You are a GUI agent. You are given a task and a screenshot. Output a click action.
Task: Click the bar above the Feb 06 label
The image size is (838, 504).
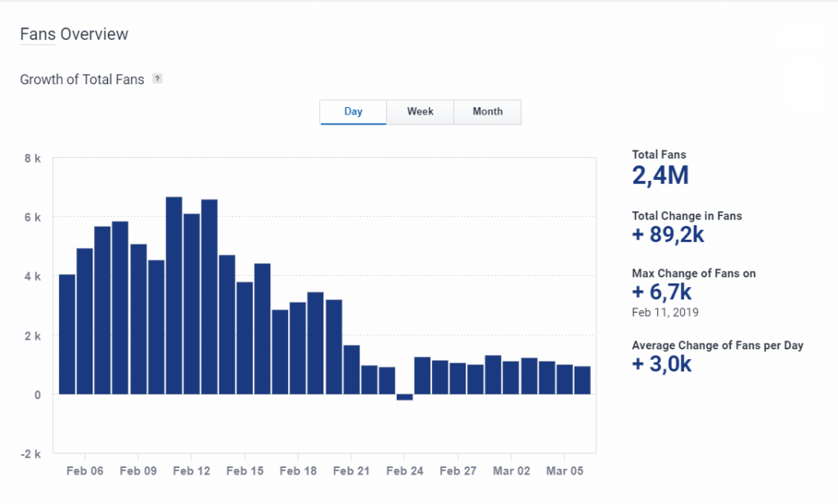tap(85, 321)
